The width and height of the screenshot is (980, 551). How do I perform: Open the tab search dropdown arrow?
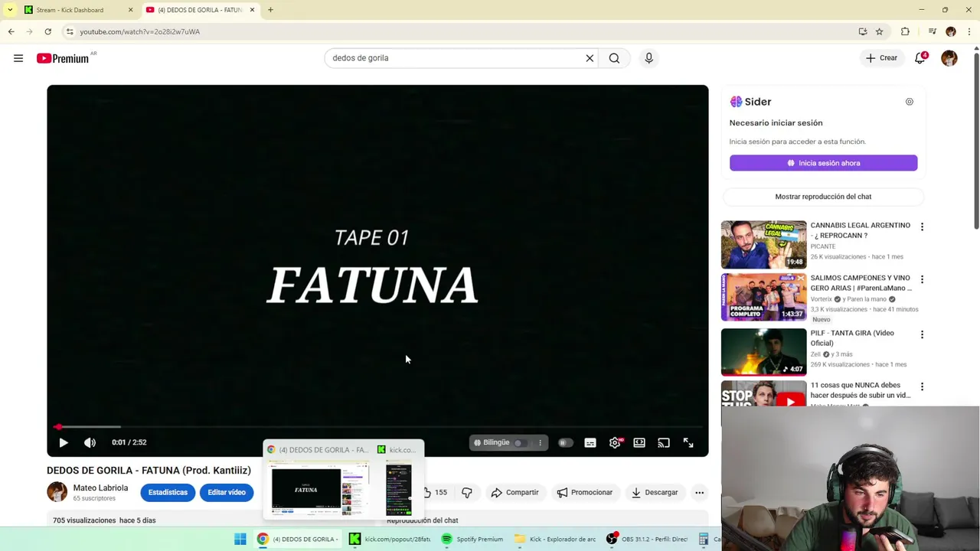[10, 10]
